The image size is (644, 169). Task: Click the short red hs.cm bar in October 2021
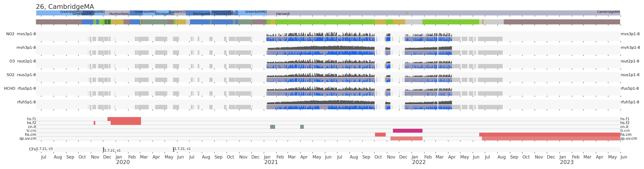tap(380, 135)
